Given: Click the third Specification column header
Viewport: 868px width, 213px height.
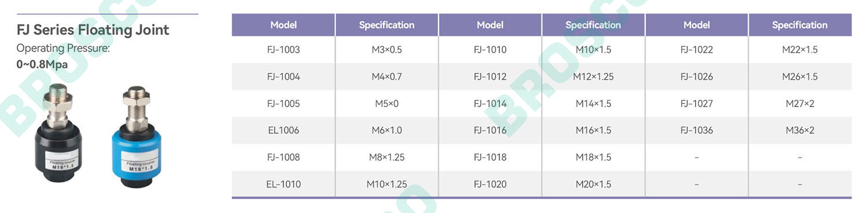Looking at the screenshot, I should click(800, 25).
